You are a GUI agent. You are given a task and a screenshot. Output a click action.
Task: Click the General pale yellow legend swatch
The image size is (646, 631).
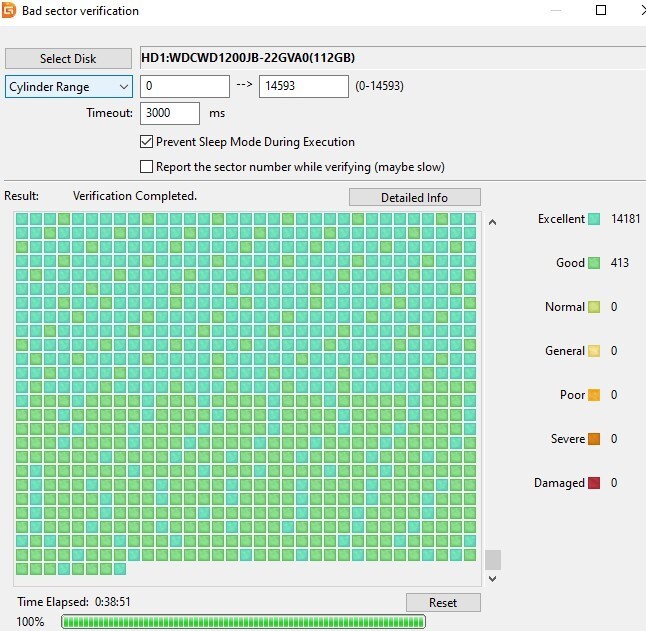pyautogui.click(x=594, y=351)
